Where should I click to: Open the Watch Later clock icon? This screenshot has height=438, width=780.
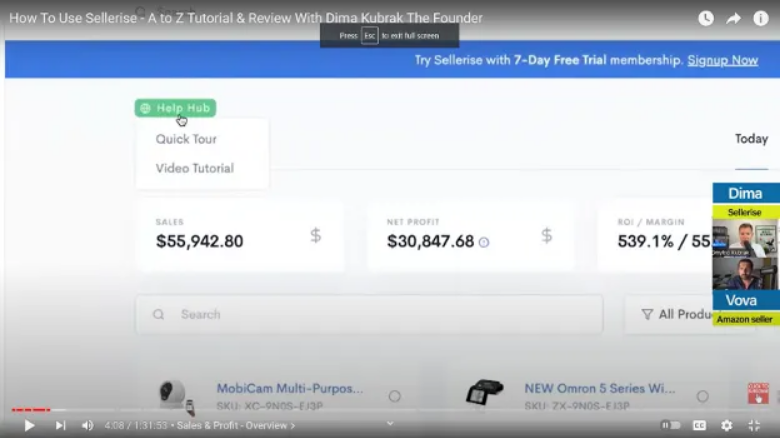pyautogui.click(x=706, y=18)
